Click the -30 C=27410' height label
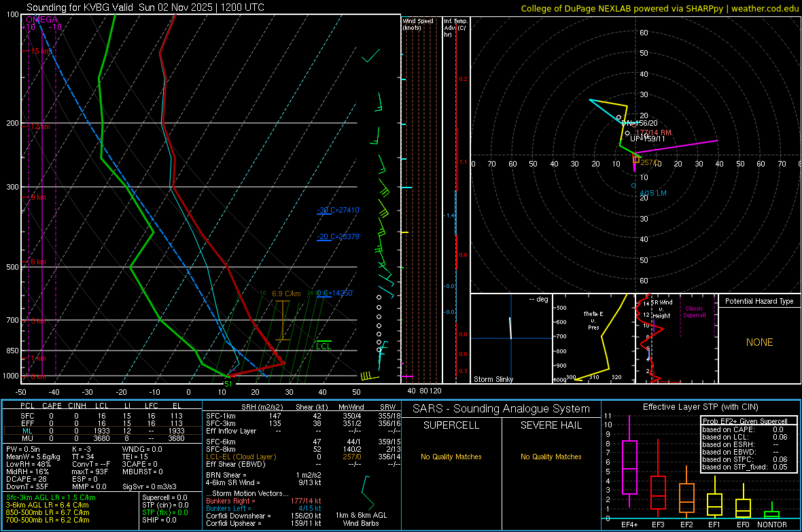 [338, 210]
